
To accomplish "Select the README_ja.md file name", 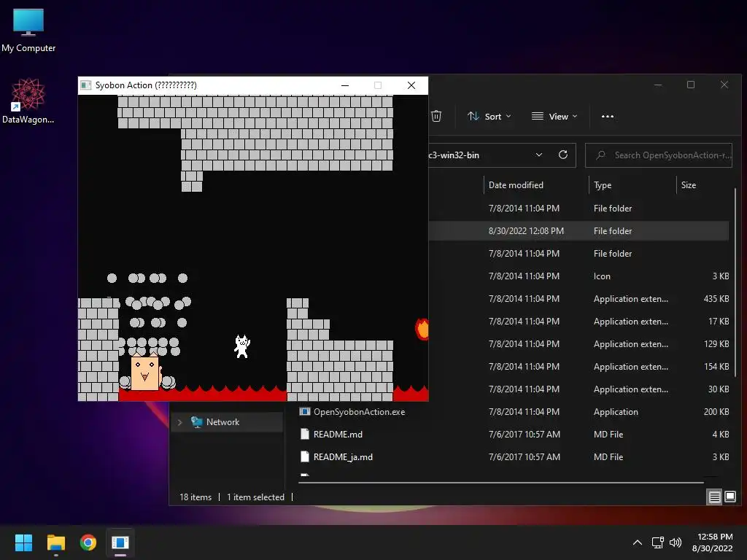I will tap(343, 457).
